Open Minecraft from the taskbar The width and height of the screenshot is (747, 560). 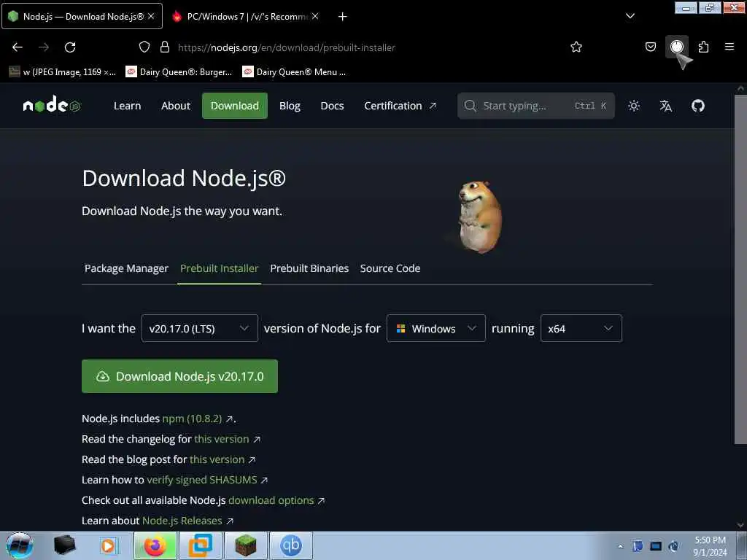(x=245, y=545)
